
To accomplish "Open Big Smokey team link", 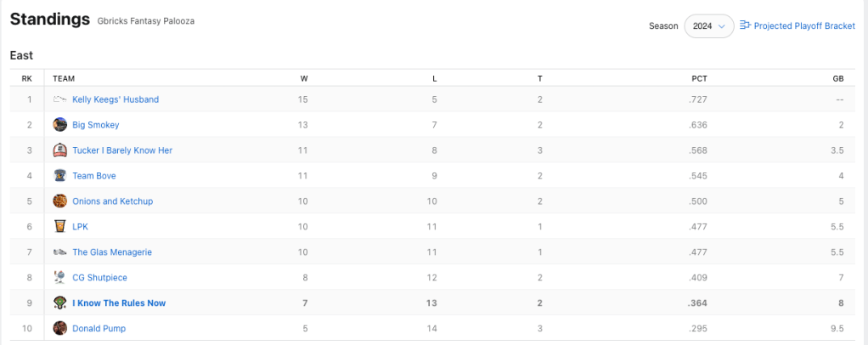I will pos(96,125).
